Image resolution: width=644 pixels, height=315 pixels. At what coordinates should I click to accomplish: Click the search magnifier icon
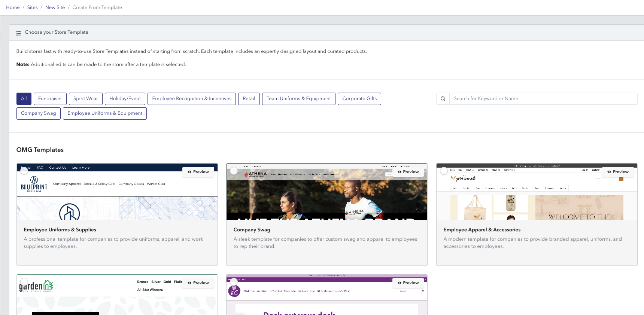443,99
